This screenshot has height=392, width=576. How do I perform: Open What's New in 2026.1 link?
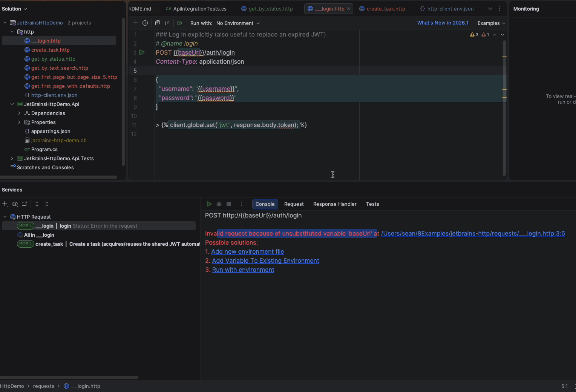(443, 23)
